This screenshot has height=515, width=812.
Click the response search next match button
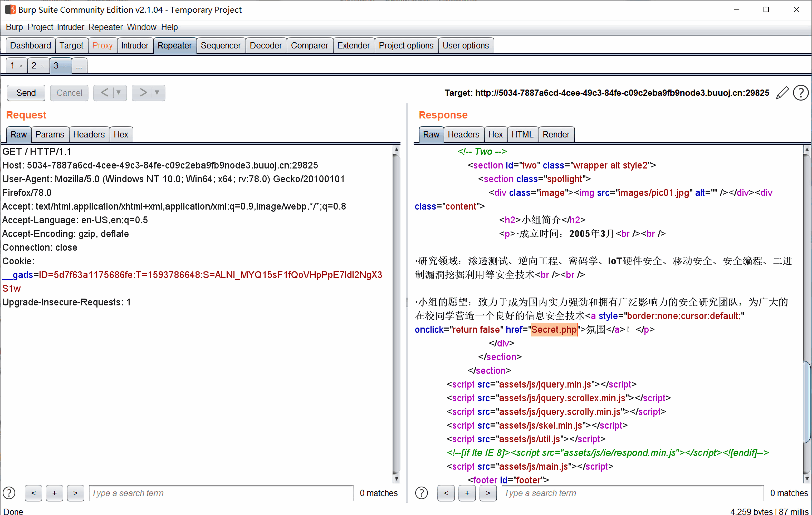click(x=488, y=493)
